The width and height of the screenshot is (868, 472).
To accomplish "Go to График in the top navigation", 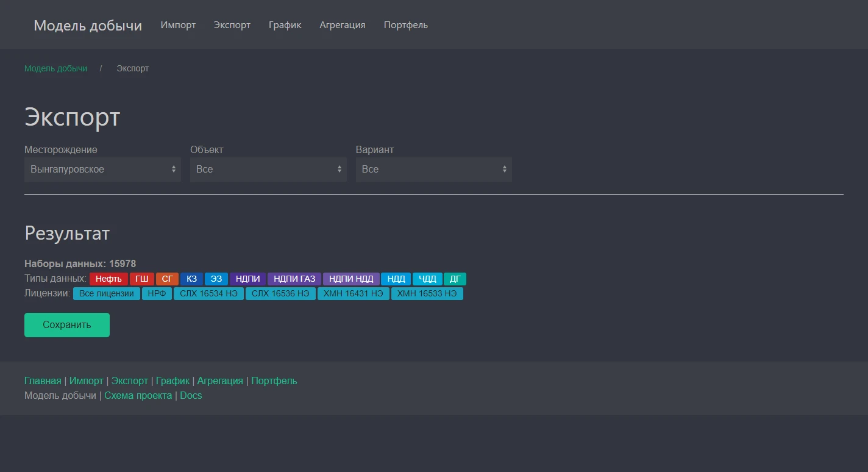I will coord(285,25).
